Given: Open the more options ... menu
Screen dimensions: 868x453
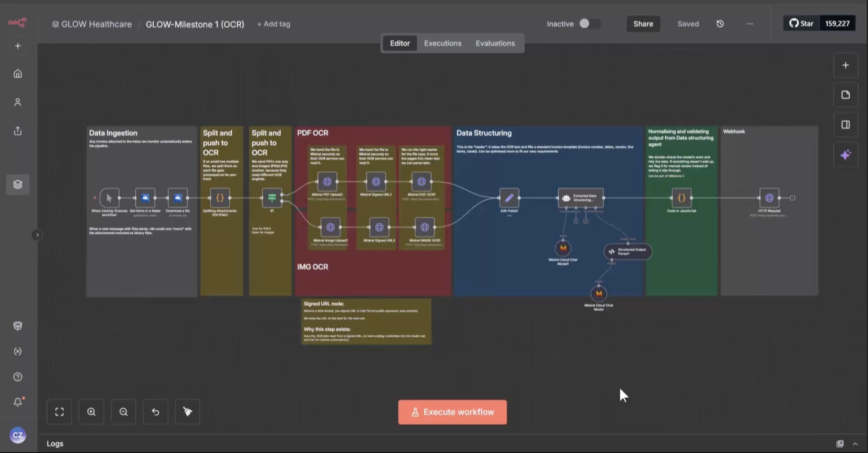Looking at the screenshot, I should pos(749,24).
